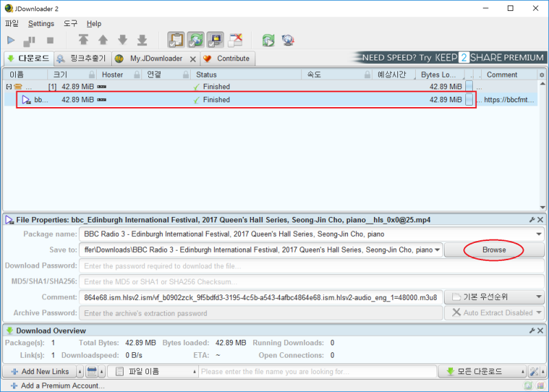
Task: Open the 기본 우선순위 priority dropdown
Action: click(x=494, y=297)
